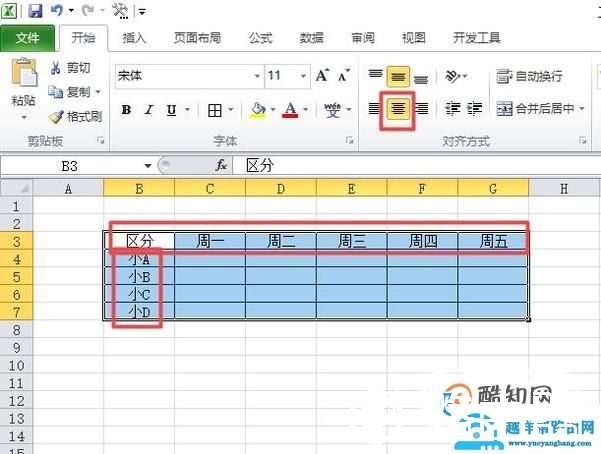Click the increase font size icon

(322, 75)
